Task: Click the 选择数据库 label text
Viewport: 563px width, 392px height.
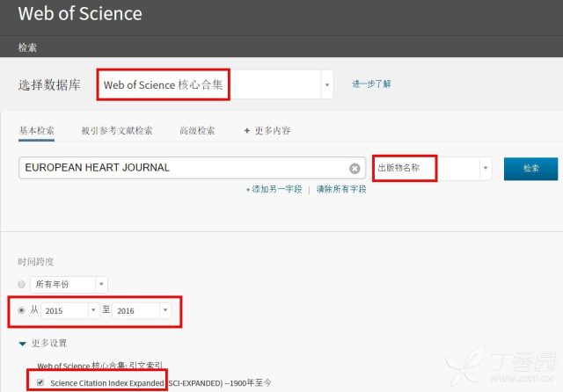Action: tap(49, 85)
